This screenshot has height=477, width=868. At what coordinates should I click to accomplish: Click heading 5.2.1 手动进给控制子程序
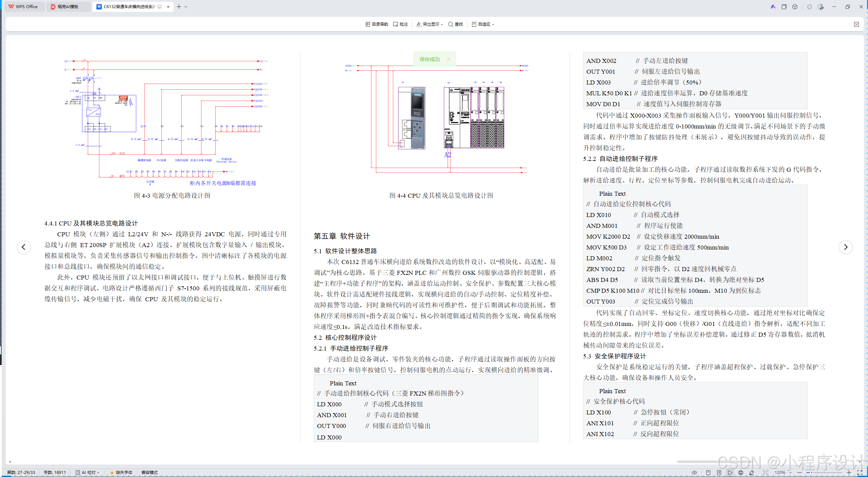(351, 348)
